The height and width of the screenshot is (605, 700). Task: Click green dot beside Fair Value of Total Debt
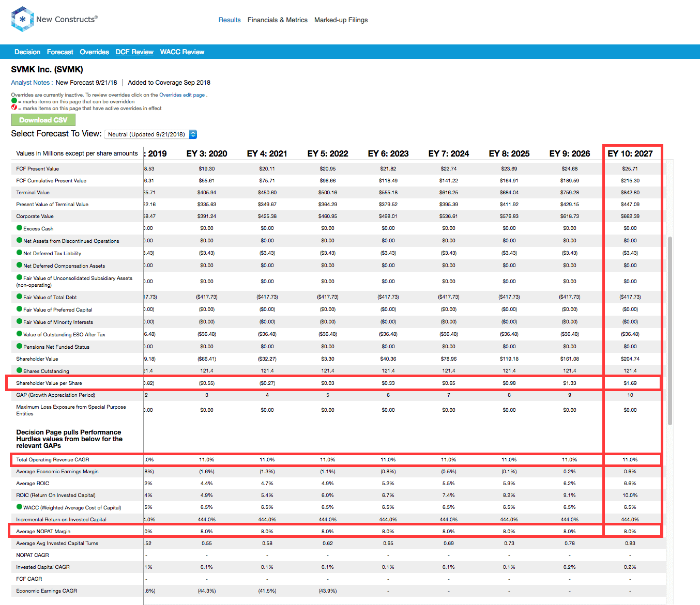[19, 297]
